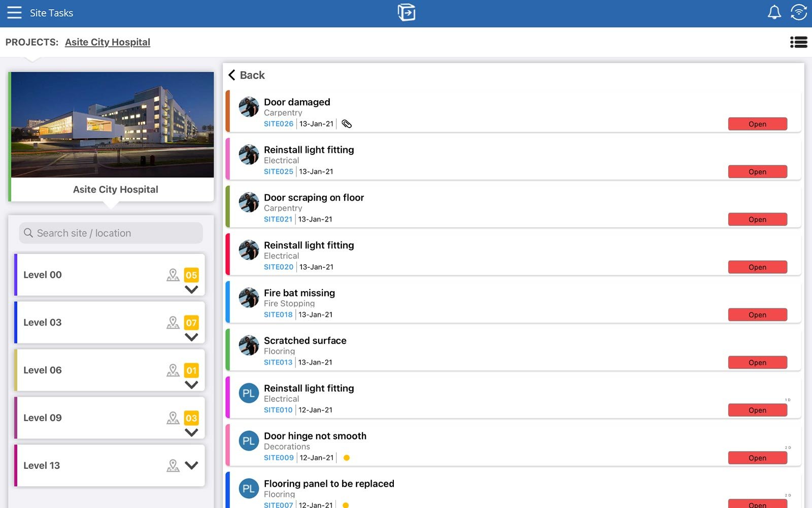Screen dimensions: 812x508
Task: Open task ID SITE025
Action: [x=279, y=172]
